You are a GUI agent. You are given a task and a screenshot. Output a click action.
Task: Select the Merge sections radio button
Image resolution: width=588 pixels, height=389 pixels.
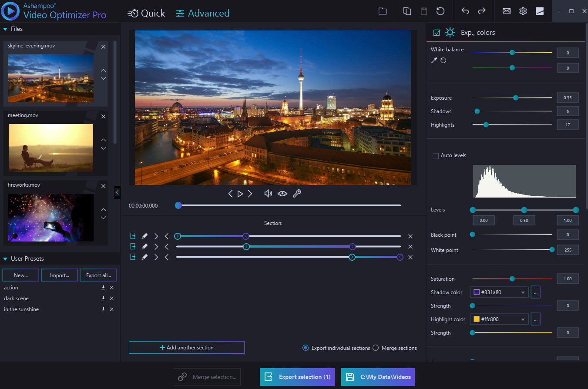(375, 348)
